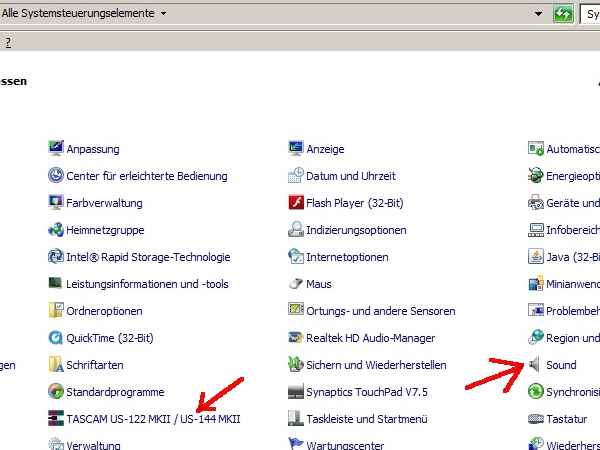Open the Problembehandlung icon
Viewport: 600px width, 450px height.
click(x=536, y=310)
